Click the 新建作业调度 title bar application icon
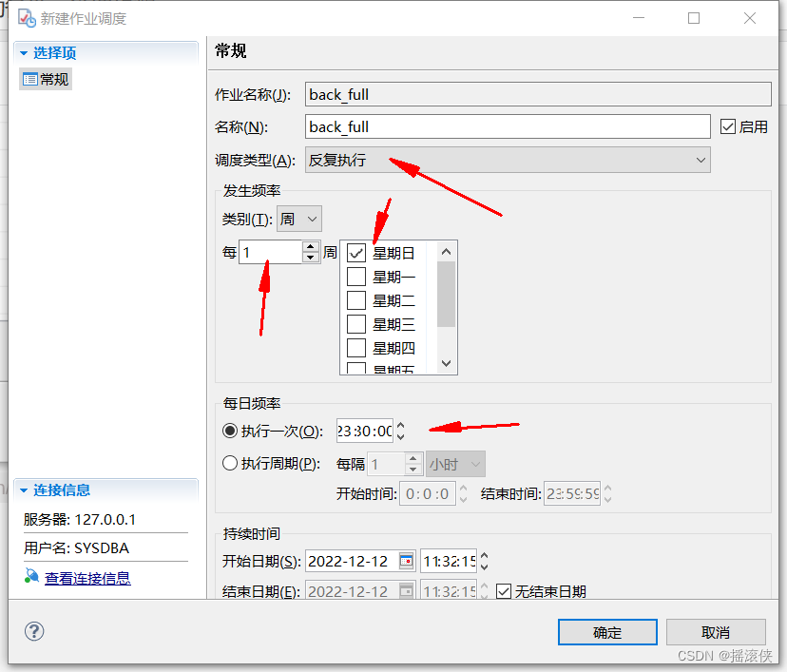The height and width of the screenshot is (672, 787). (x=26, y=18)
